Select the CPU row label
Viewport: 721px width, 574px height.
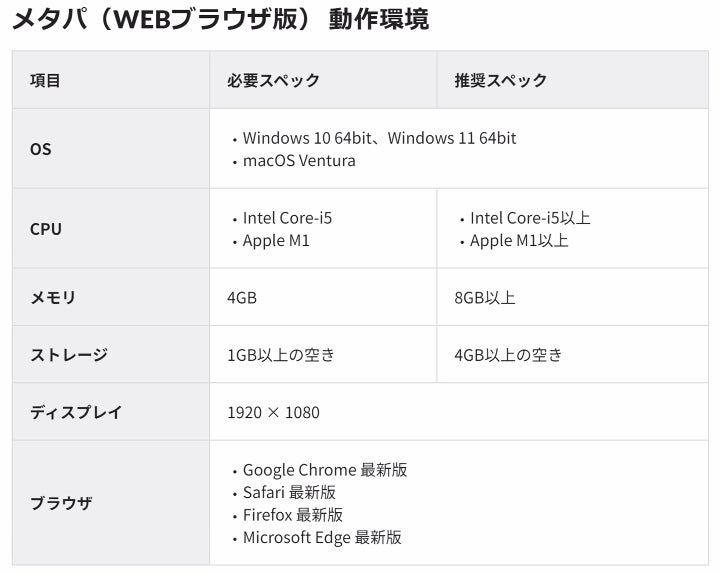click(x=46, y=229)
